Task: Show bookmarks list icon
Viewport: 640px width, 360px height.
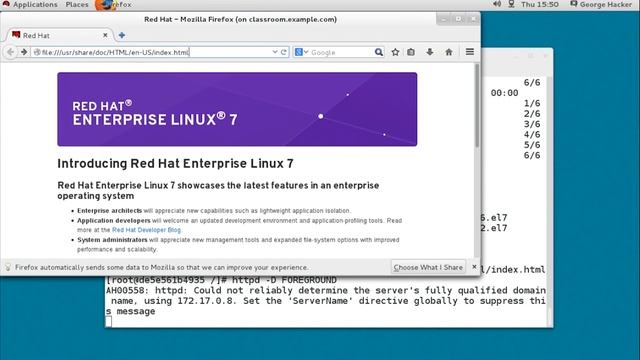Action: (x=411, y=52)
